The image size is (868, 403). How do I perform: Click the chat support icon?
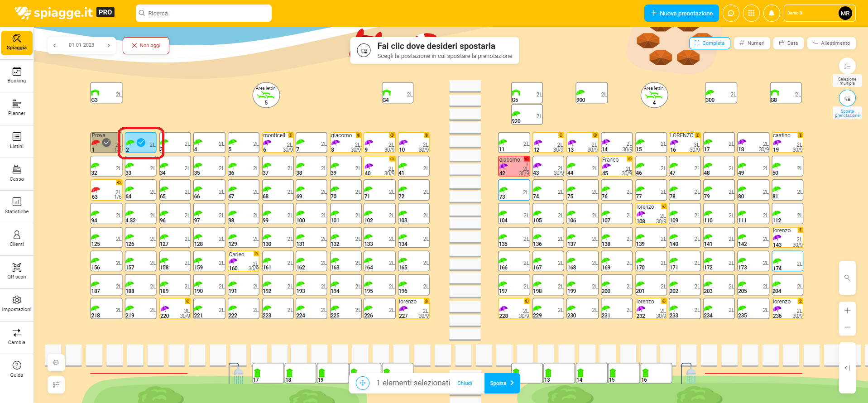click(x=731, y=13)
